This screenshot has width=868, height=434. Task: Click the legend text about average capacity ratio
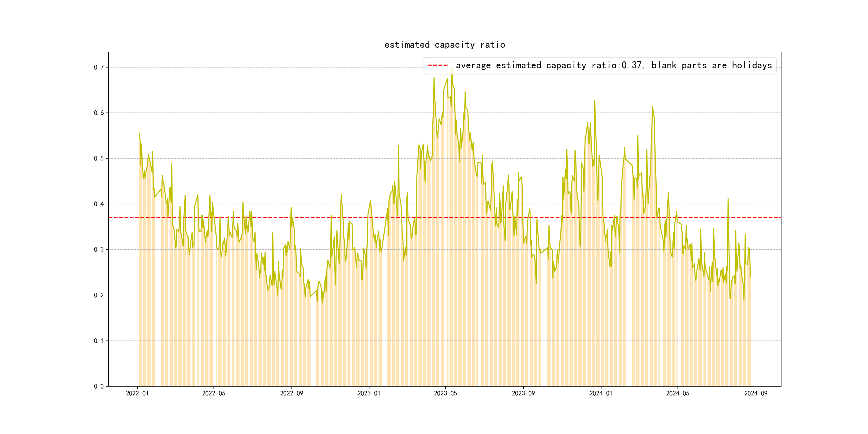coord(613,65)
